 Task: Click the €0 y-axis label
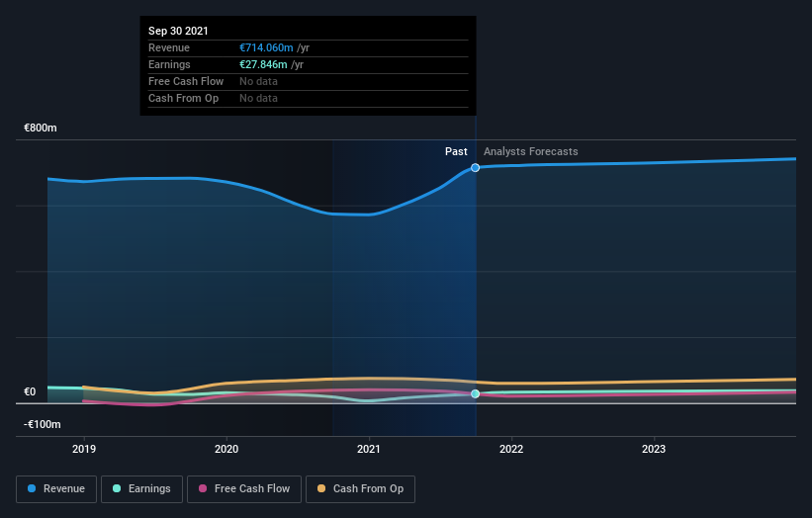(30, 391)
